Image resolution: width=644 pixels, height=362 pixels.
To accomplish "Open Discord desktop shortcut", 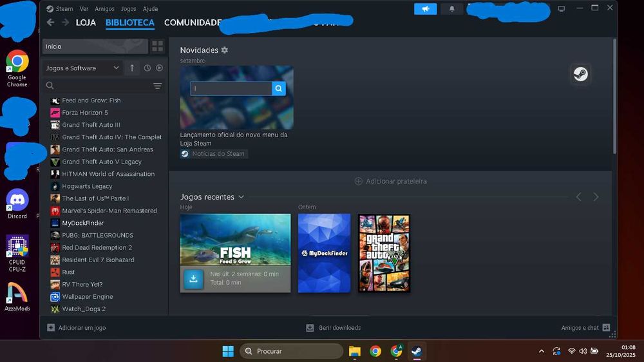I will pos(17,204).
